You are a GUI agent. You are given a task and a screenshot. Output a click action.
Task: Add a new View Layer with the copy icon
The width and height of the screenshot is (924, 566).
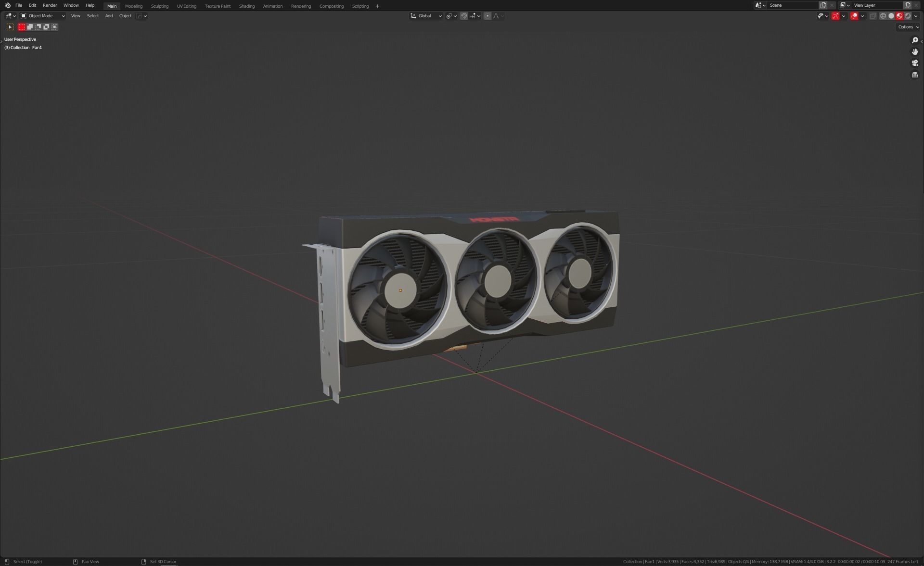(x=907, y=5)
